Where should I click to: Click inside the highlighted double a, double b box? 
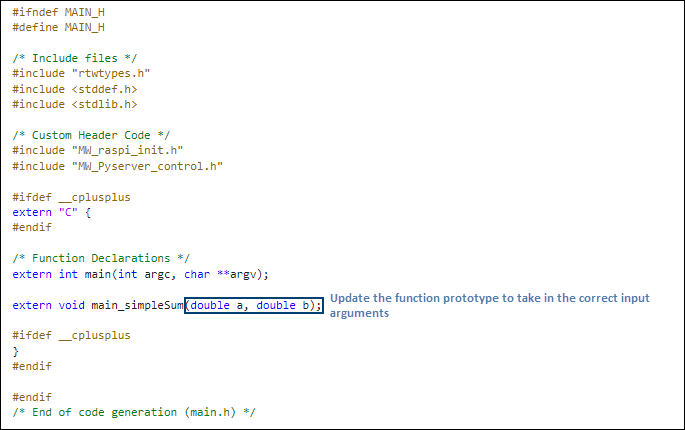pos(254,305)
